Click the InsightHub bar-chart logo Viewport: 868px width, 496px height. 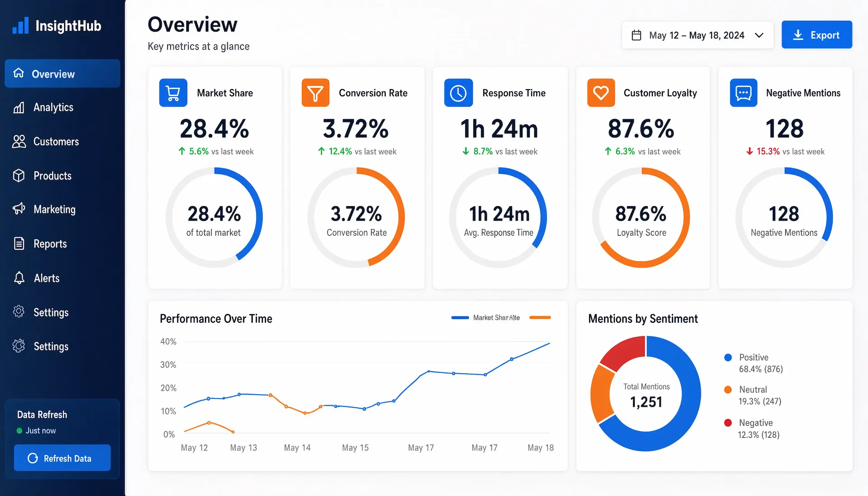pyautogui.click(x=20, y=25)
